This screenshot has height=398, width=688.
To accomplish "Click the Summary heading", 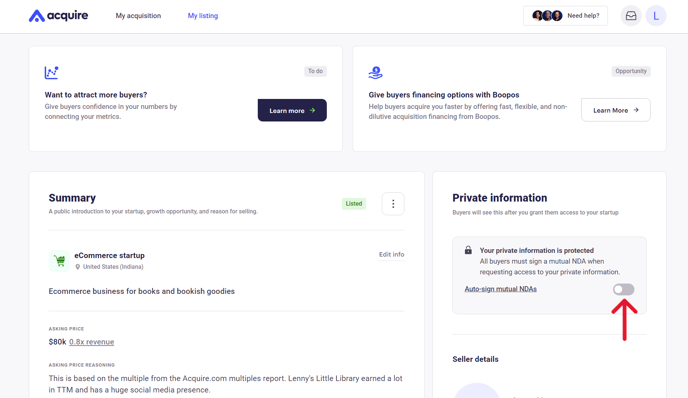I will click(72, 198).
